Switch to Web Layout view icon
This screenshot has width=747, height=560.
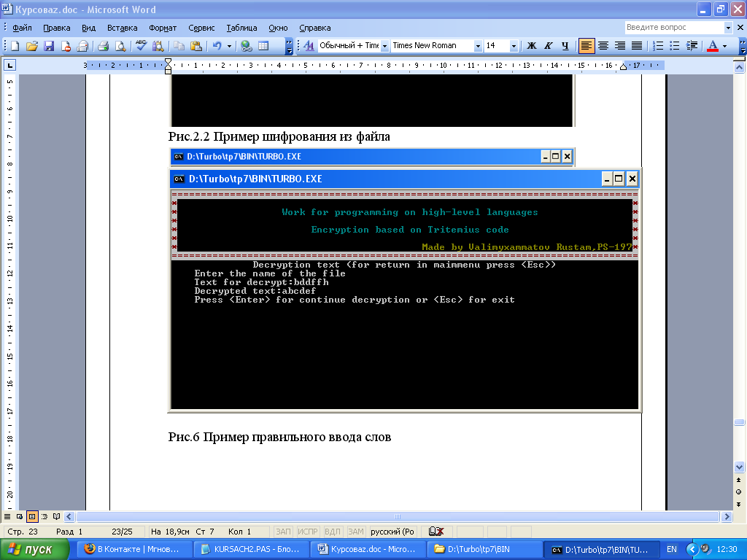click(x=20, y=517)
